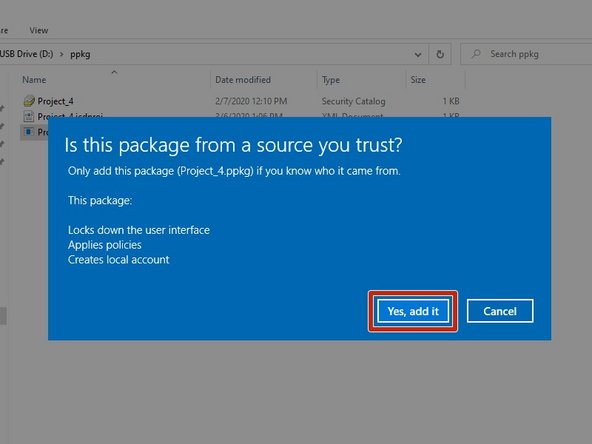592x444 pixels.
Task: Click the ppkg folder in address bar
Action: pos(80,54)
